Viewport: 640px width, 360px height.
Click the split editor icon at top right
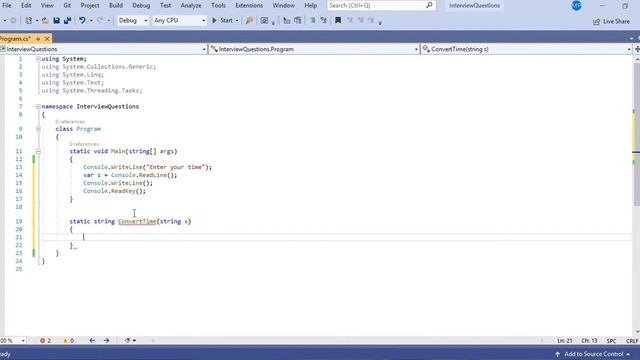(x=637, y=49)
